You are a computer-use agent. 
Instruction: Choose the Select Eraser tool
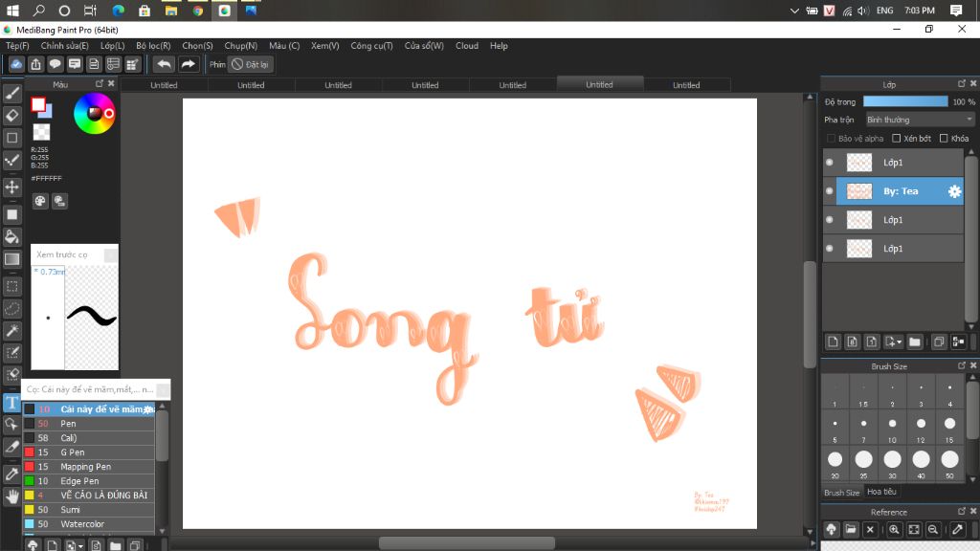(11, 375)
